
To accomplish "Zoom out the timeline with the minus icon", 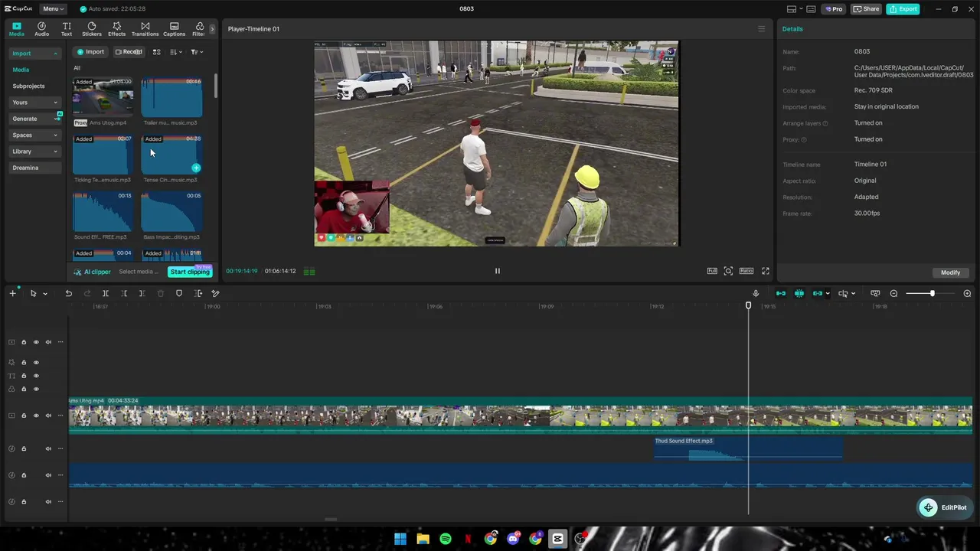I will click(893, 294).
